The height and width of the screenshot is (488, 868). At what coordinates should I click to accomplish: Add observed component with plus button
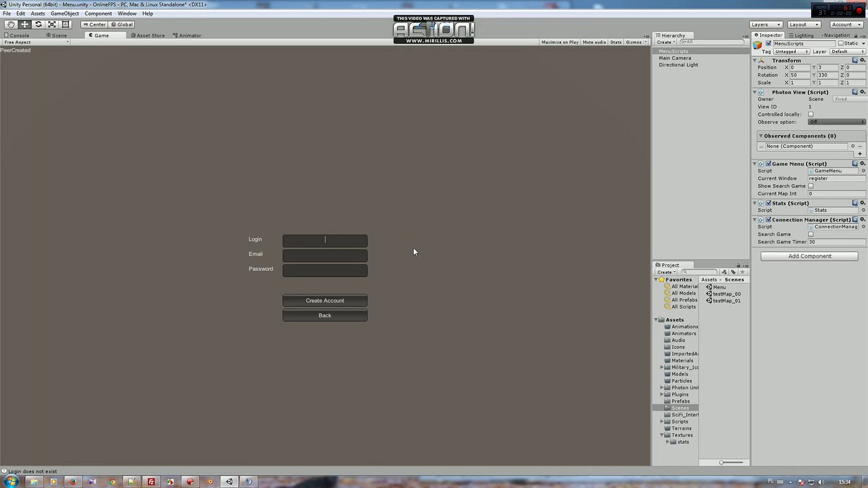[860, 154]
